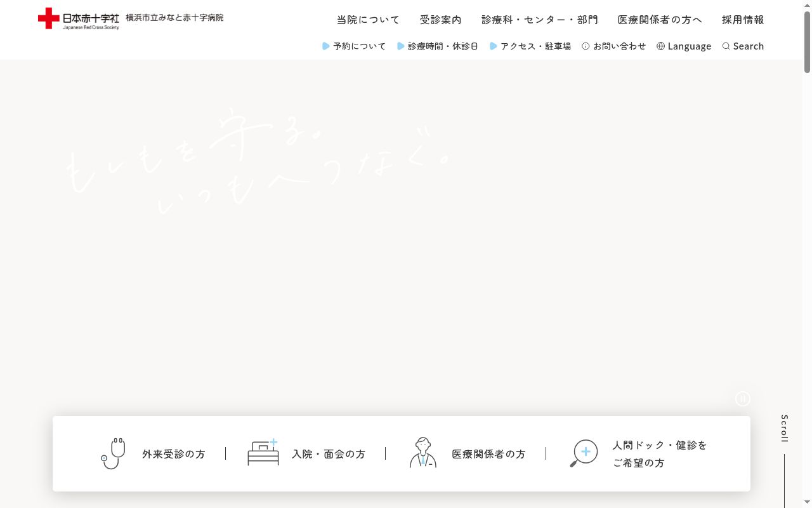812x508 pixels.
Task: Click the blue arrow icon before 予約について
Action: 326,46
